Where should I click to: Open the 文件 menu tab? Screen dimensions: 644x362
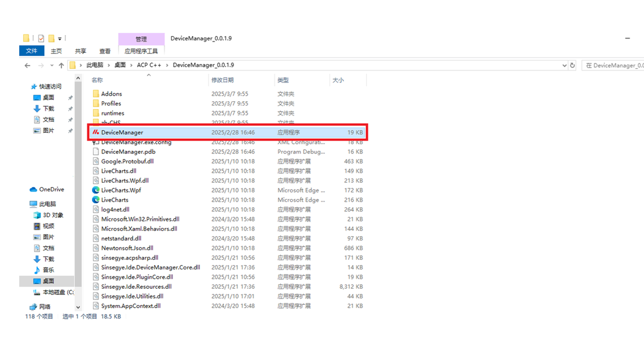pyautogui.click(x=32, y=51)
